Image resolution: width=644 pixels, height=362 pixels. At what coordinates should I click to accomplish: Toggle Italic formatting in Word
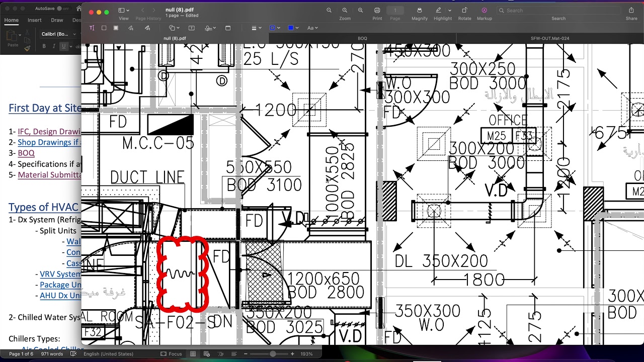54,46
